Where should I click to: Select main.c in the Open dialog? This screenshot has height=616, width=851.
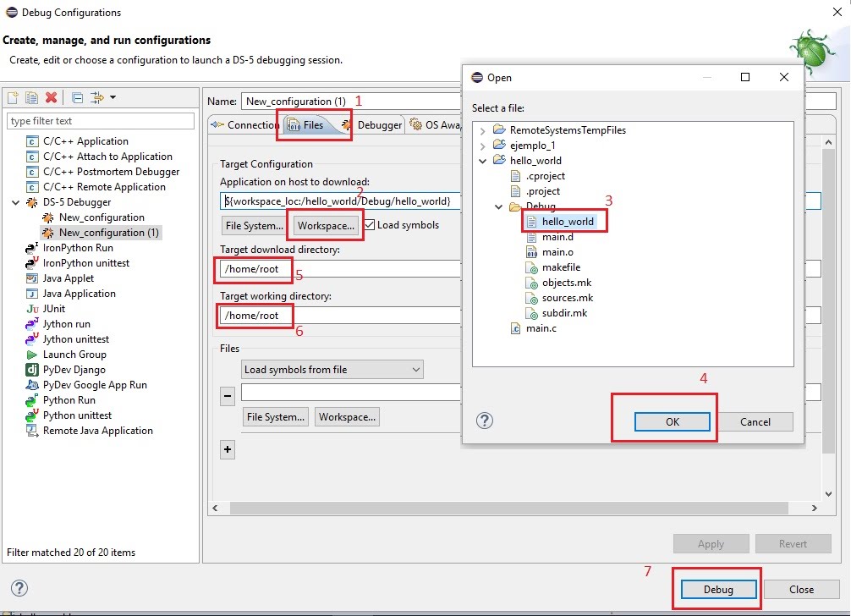[x=541, y=328]
